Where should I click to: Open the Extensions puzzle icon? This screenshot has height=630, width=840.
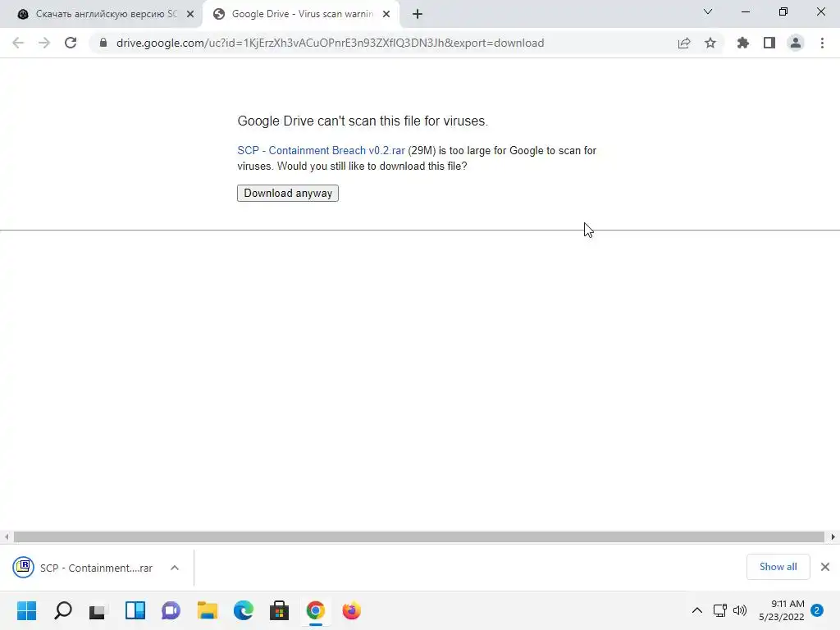(x=743, y=43)
